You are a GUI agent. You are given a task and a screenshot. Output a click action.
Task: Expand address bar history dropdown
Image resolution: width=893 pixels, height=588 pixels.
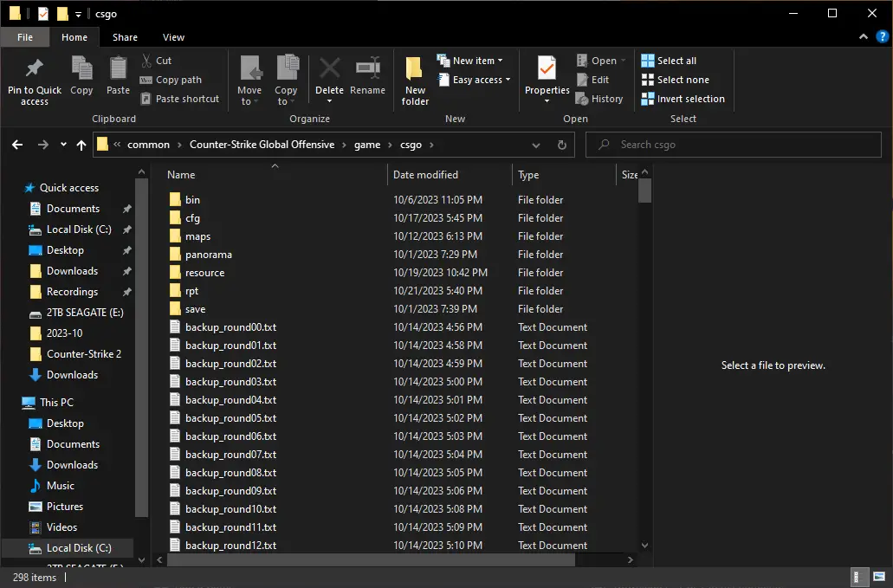coord(536,145)
